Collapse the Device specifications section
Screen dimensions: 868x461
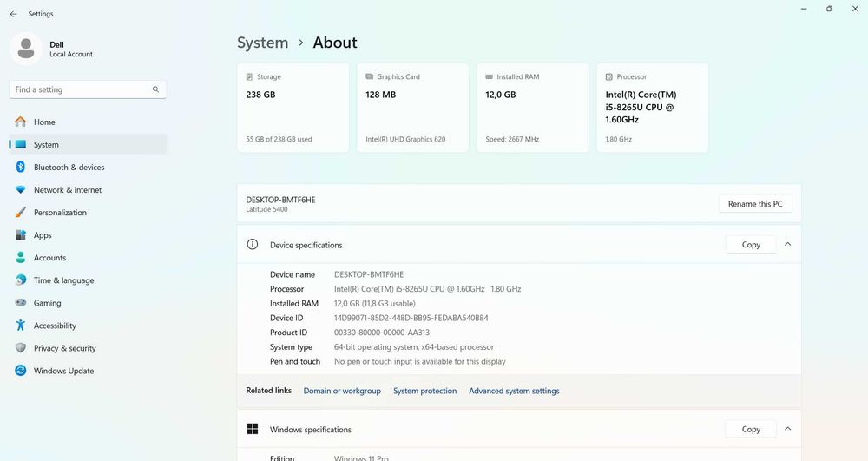click(788, 244)
